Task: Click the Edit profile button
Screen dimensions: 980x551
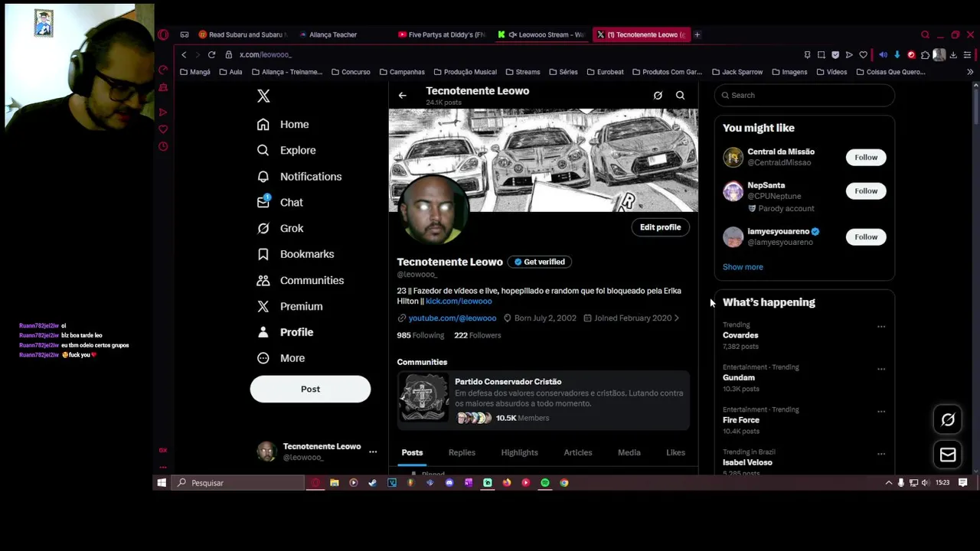Action: coord(660,227)
